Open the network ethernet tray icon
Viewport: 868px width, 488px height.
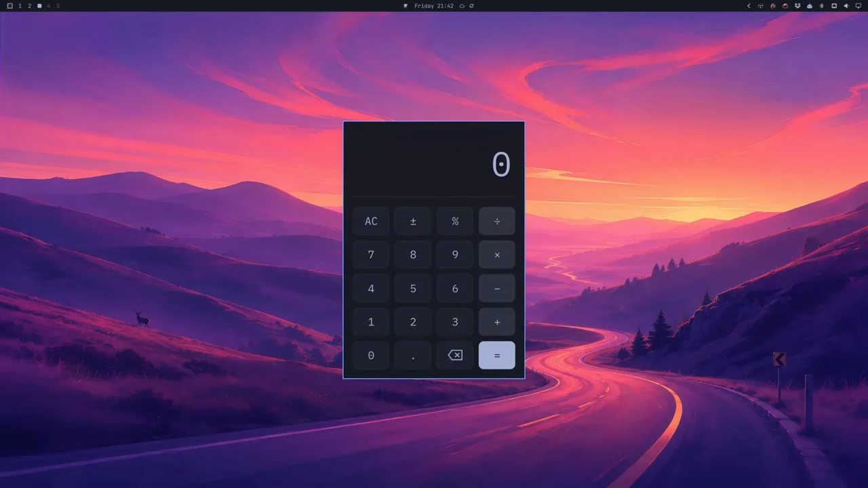[x=834, y=5]
